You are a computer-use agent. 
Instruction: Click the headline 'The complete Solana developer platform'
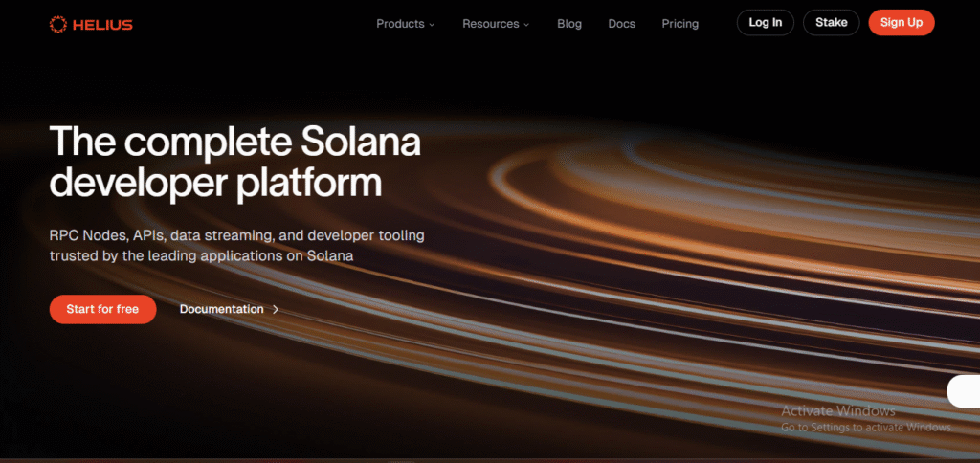[235, 163]
